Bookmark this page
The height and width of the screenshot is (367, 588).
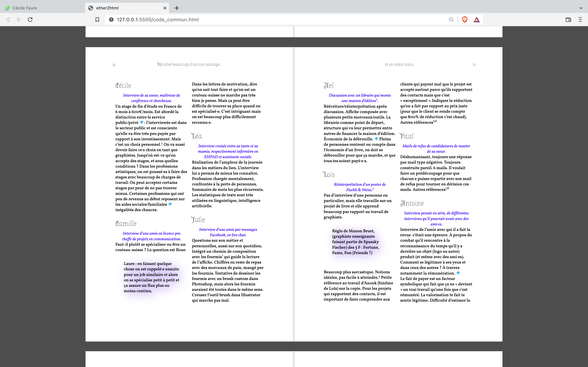97,20
